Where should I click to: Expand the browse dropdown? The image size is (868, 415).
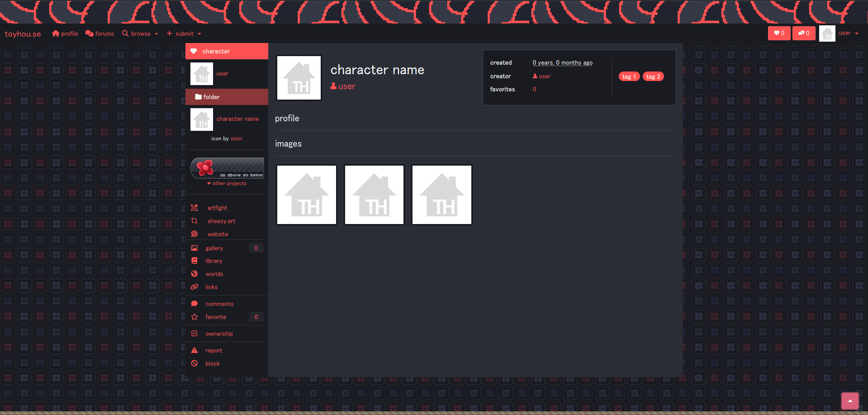point(140,33)
